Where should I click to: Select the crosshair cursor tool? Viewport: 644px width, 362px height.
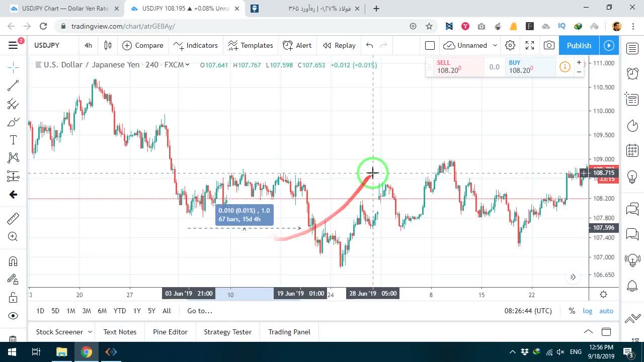coord(13,66)
